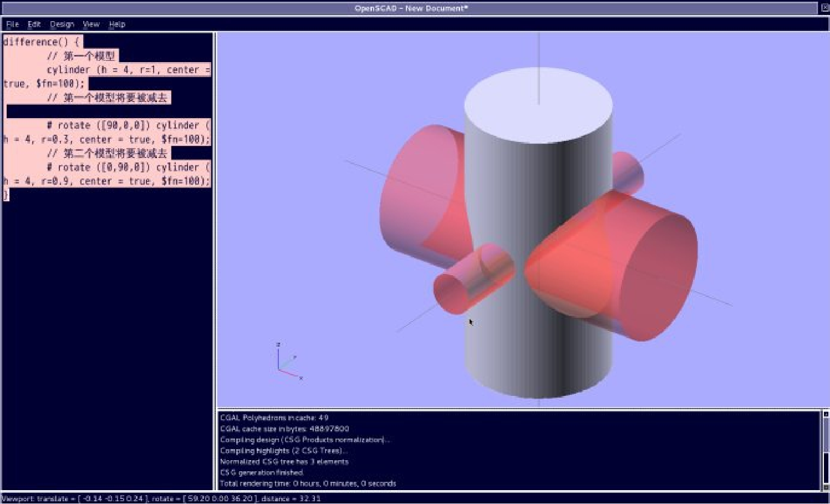This screenshot has height=504, width=830.
Task: Click the console scrollbar up arrow
Action: click(x=826, y=414)
